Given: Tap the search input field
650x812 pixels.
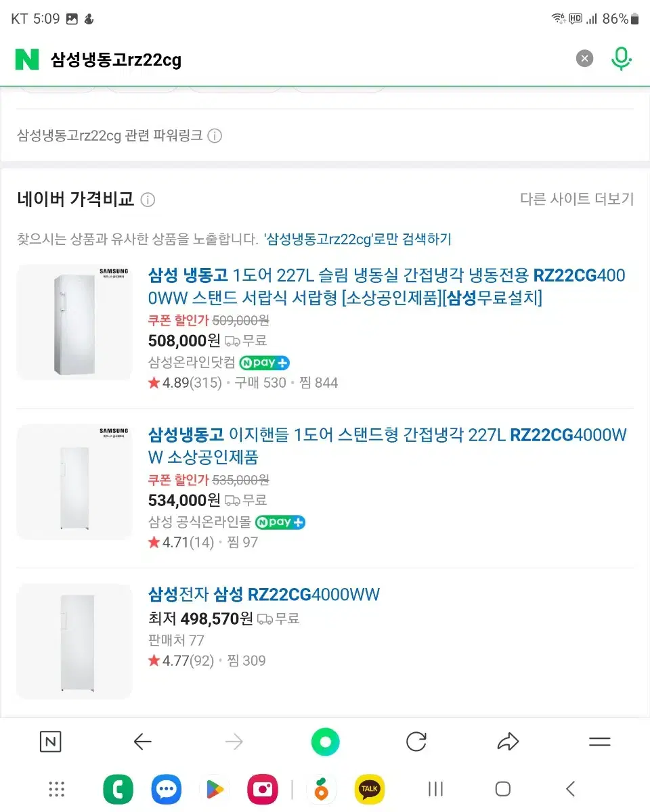Looking at the screenshot, I should (305, 60).
